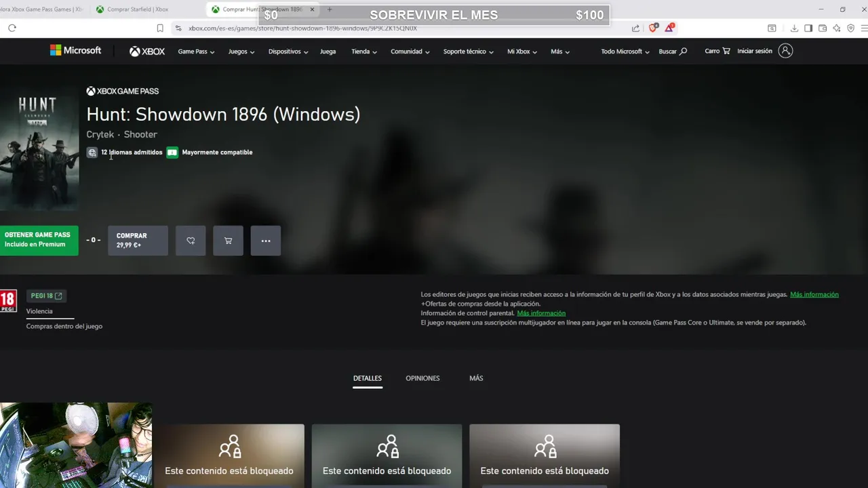
Task: Open Brave Shields lion icon
Action: [x=653, y=28]
